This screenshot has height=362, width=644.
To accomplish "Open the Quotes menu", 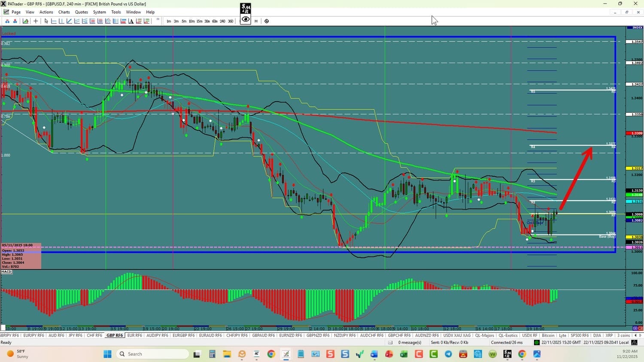I will (x=81, y=12).
